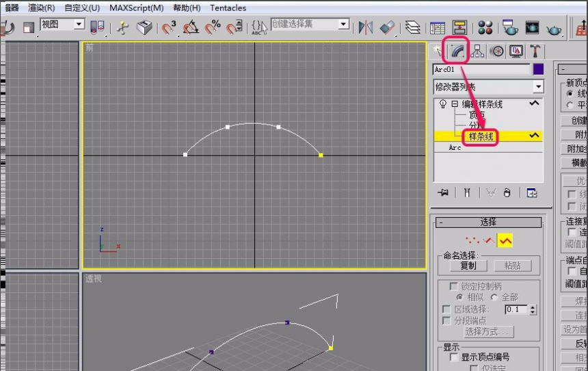Switch to the Create command panel tab

pos(438,51)
